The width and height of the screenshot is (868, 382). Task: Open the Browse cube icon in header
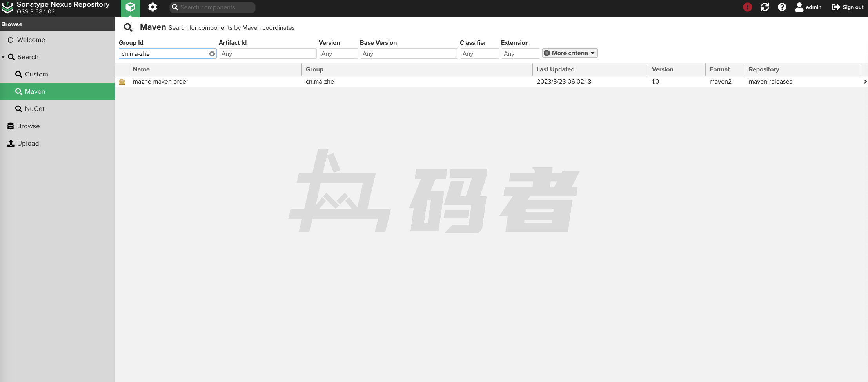(130, 7)
